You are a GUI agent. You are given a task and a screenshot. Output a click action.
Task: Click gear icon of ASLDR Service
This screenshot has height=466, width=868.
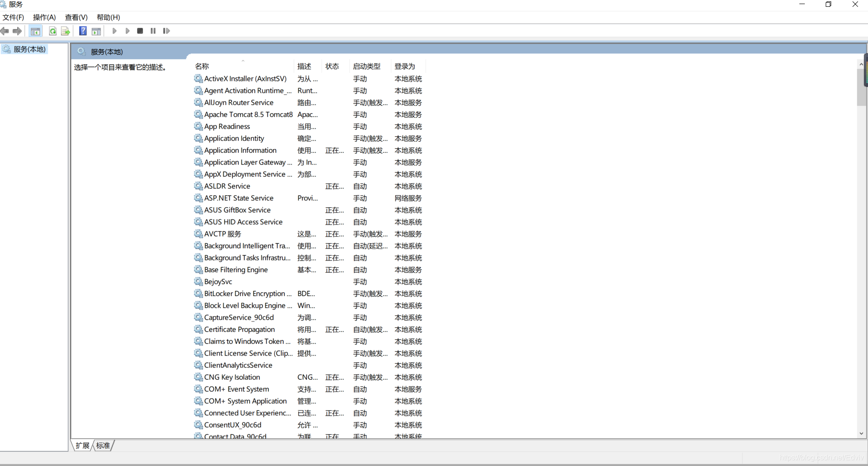(198, 186)
